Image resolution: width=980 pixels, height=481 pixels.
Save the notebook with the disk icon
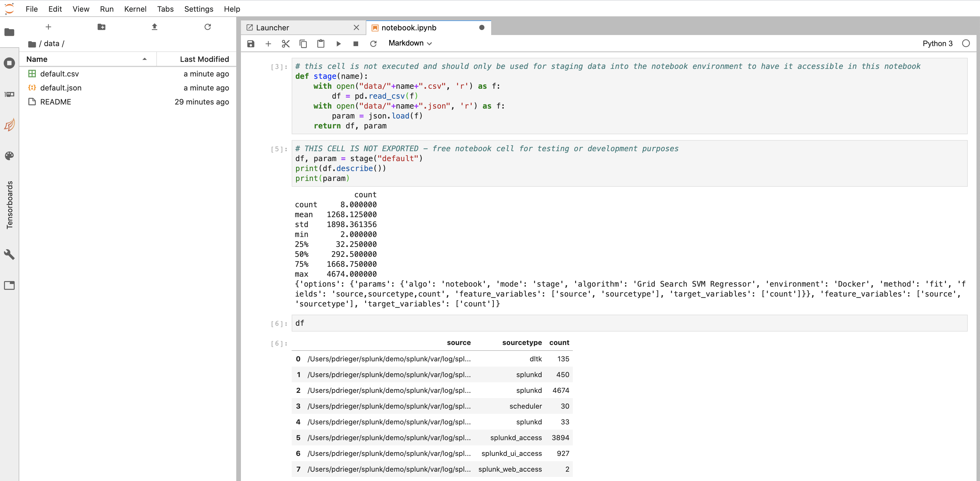pos(251,44)
